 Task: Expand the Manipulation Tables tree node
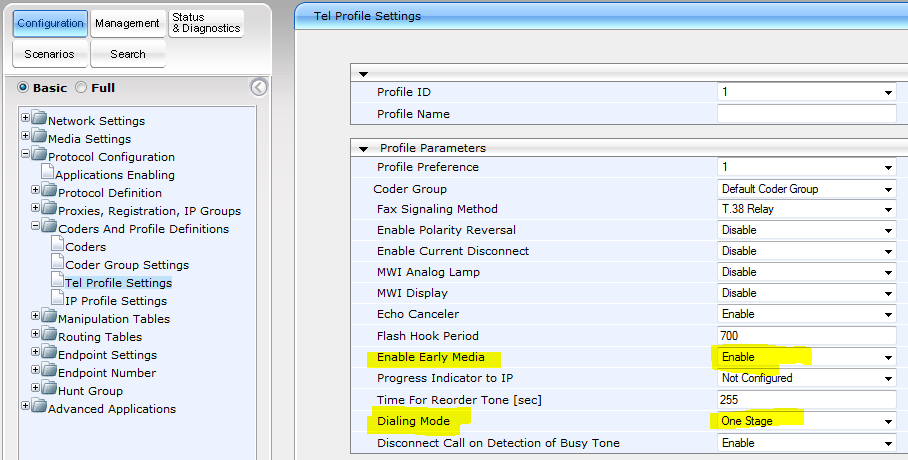35,316
